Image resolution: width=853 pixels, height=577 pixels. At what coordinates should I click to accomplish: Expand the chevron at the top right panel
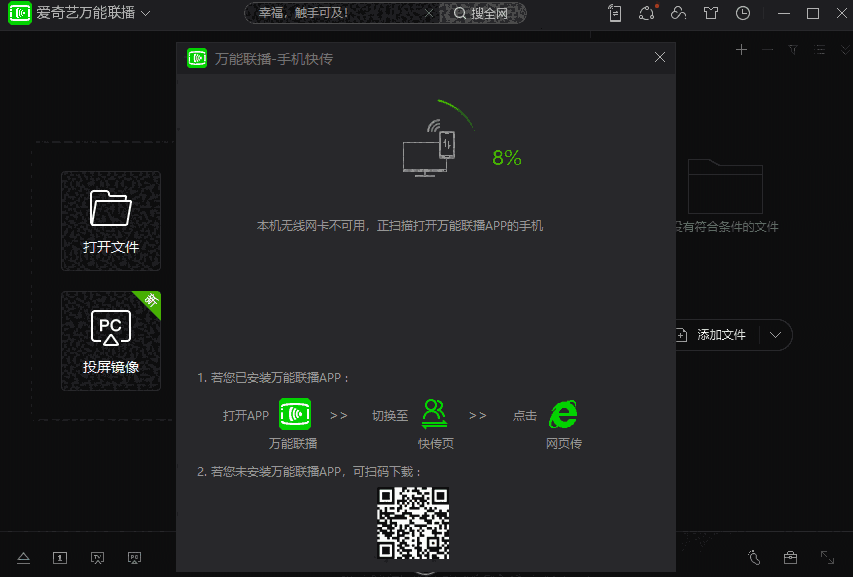[845, 49]
